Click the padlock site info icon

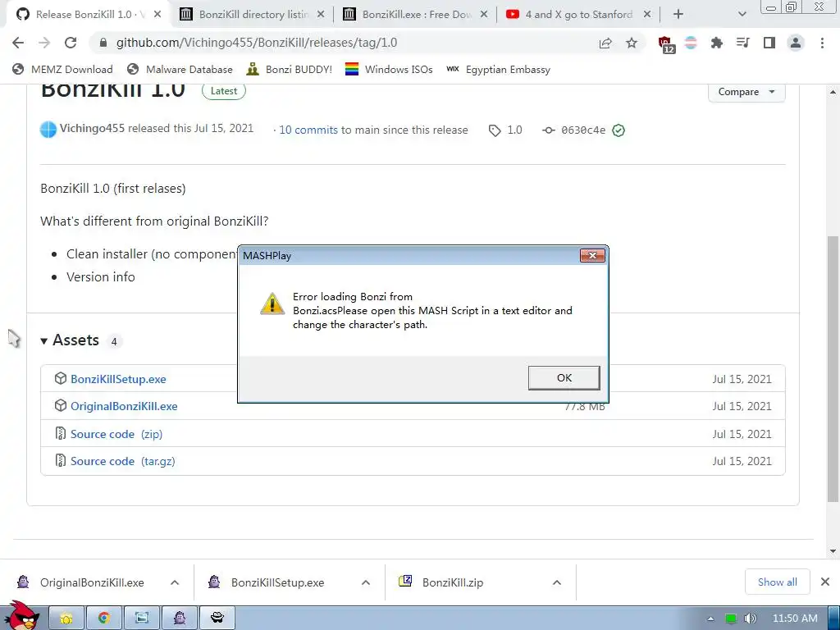pyautogui.click(x=103, y=43)
